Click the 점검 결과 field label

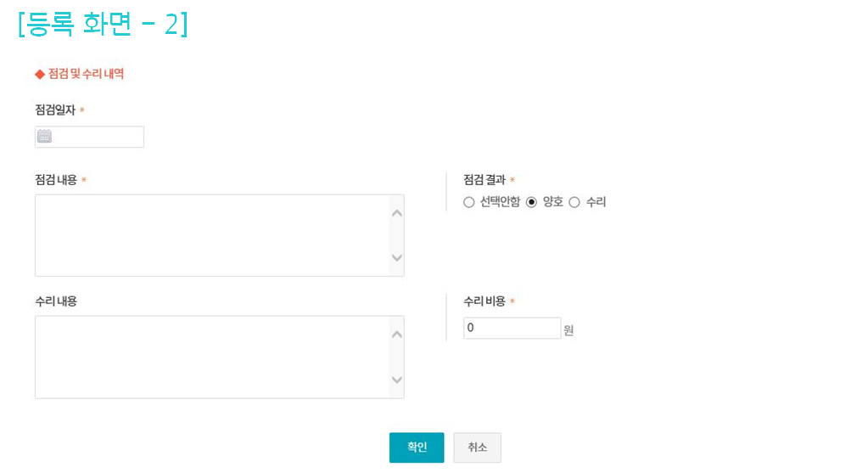(x=484, y=179)
